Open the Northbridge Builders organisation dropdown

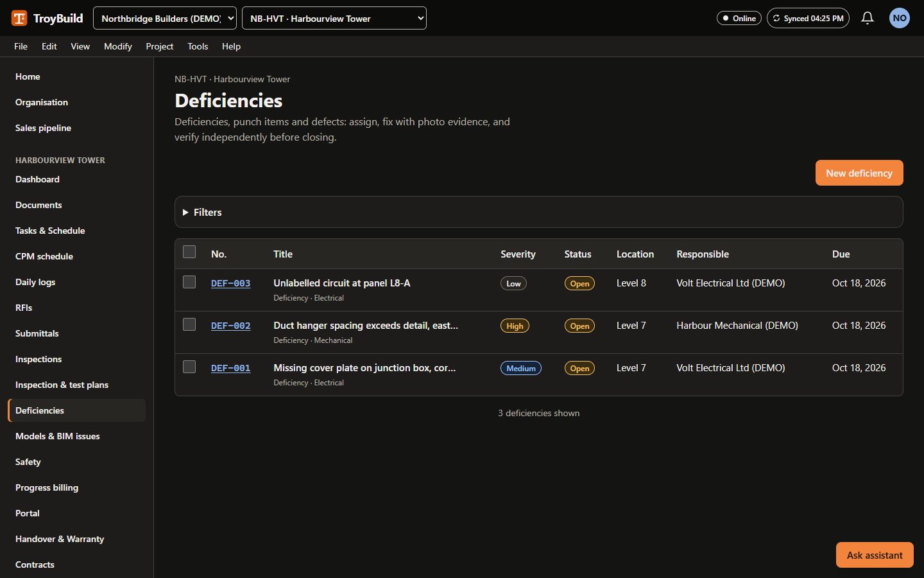click(165, 18)
